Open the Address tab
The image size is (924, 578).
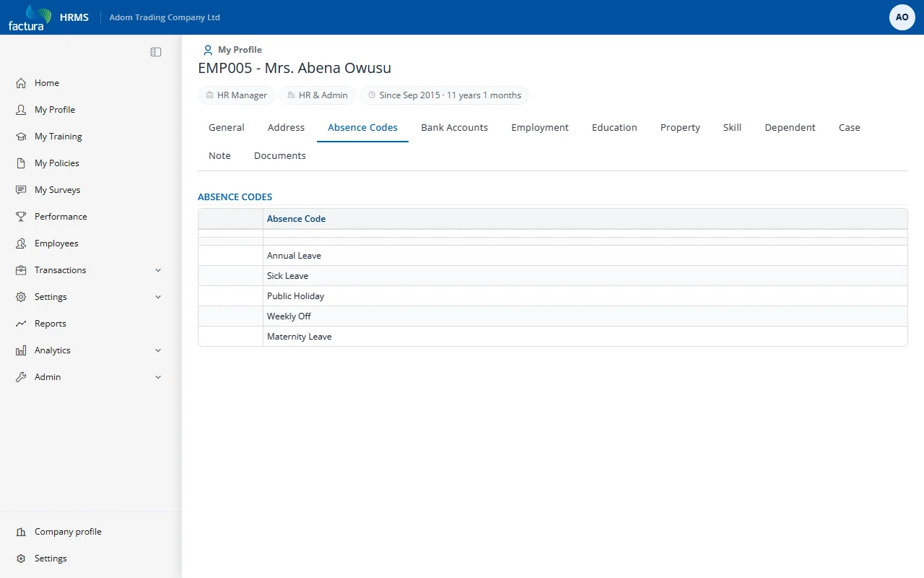pos(286,128)
